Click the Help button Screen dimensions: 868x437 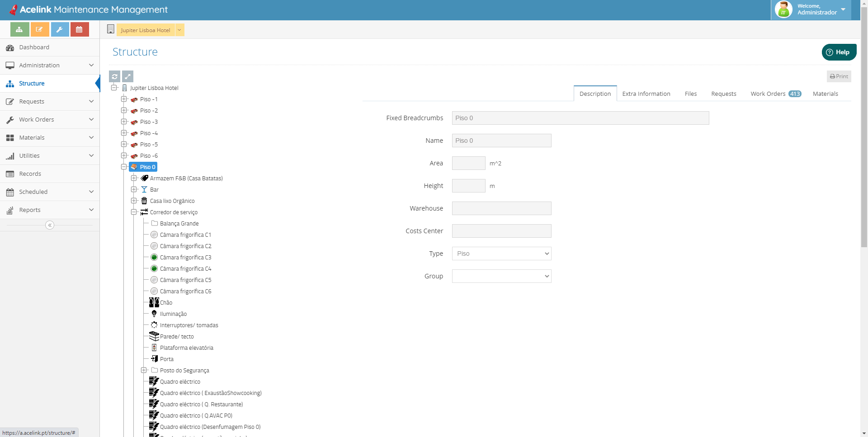coord(839,52)
